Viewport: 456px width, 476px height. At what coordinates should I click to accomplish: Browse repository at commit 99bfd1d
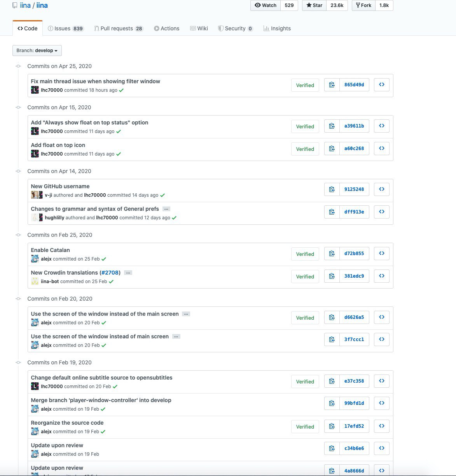(382, 403)
